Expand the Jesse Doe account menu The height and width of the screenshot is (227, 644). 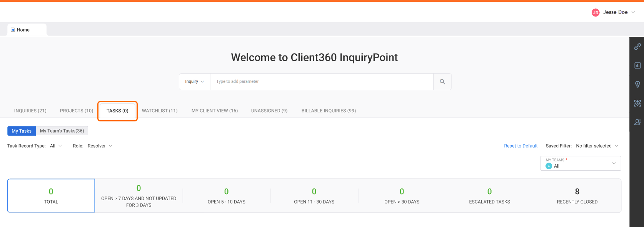[633, 12]
